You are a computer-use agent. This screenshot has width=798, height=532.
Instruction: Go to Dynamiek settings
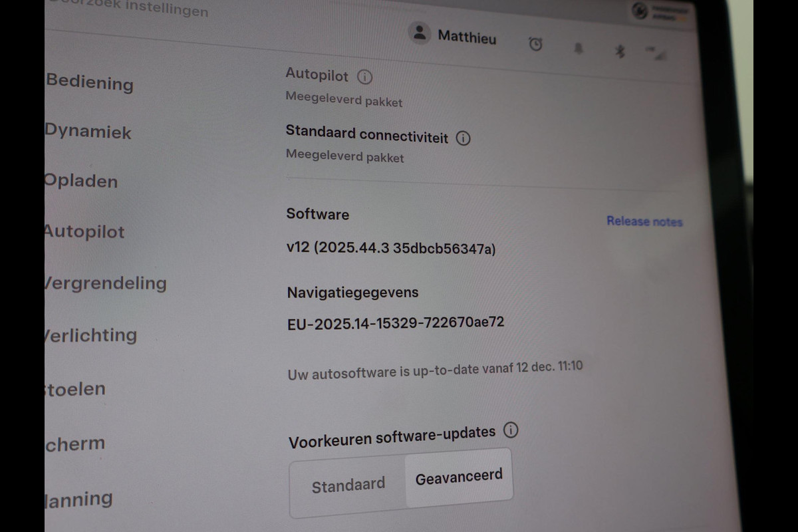click(88, 131)
